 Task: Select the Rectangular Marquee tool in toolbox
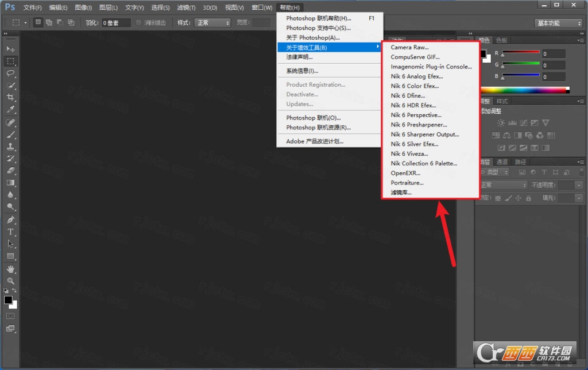click(10, 61)
